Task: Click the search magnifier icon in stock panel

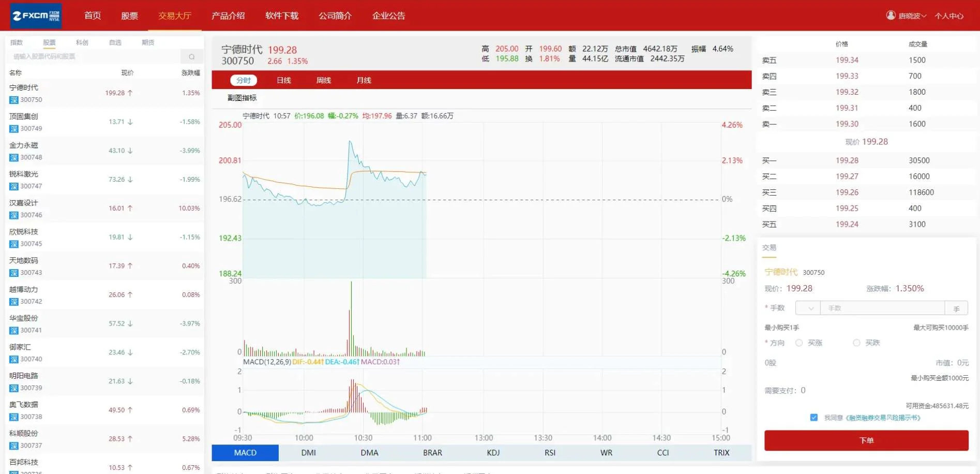Action: [191, 56]
